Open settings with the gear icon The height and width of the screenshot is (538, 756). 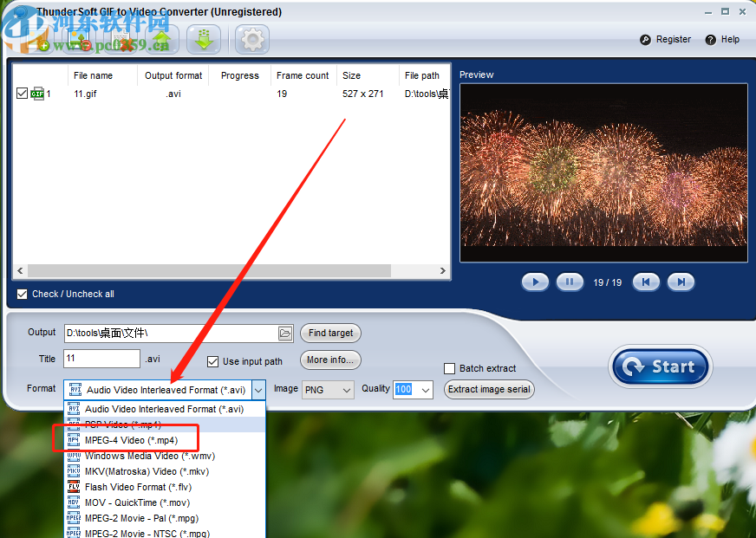click(252, 40)
